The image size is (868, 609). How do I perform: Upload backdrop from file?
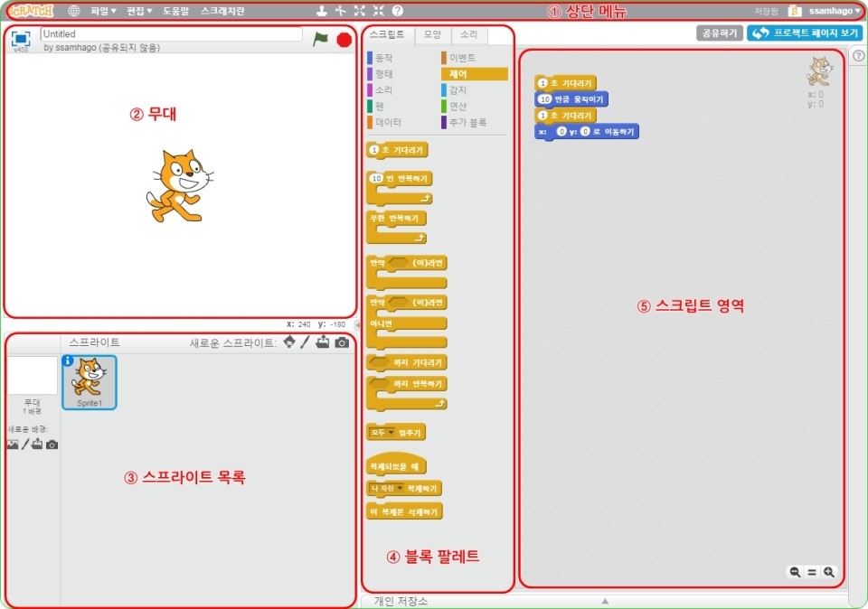[37, 444]
